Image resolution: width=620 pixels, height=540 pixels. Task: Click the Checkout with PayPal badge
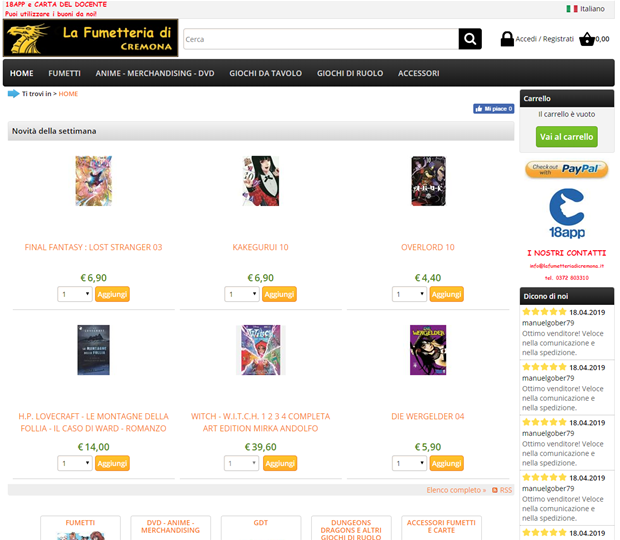566,170
